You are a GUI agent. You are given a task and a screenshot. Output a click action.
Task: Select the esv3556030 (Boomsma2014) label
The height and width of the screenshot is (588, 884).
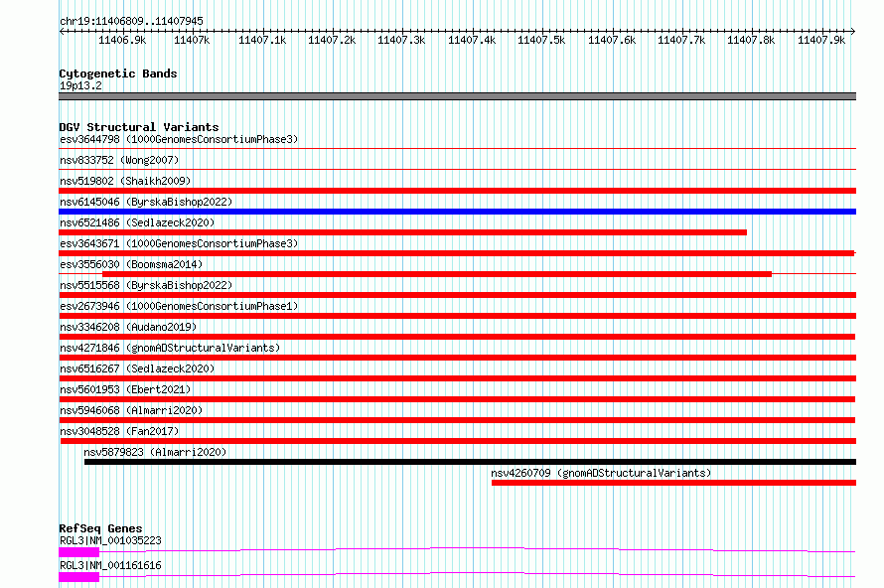[131, 264]
